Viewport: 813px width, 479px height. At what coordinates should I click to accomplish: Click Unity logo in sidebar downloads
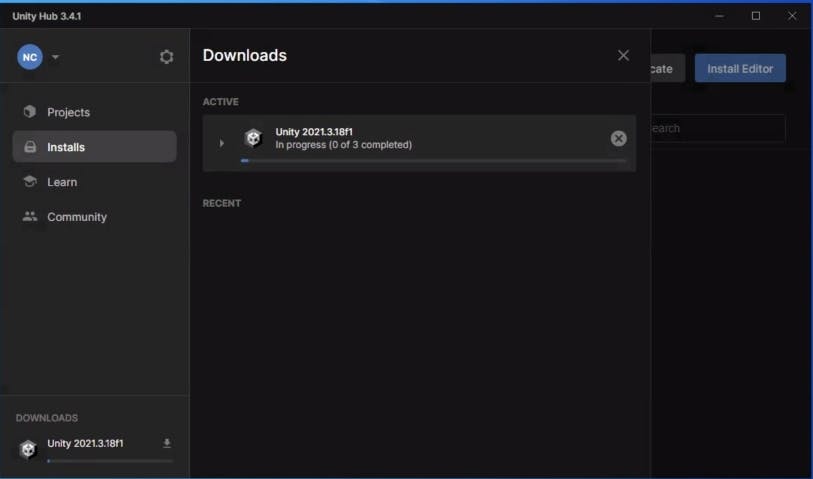27,449
